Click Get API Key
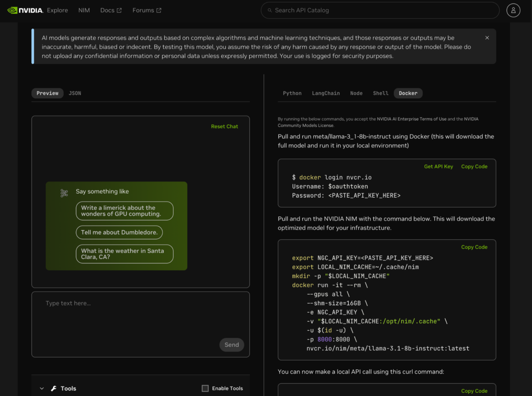 [438, 167]
